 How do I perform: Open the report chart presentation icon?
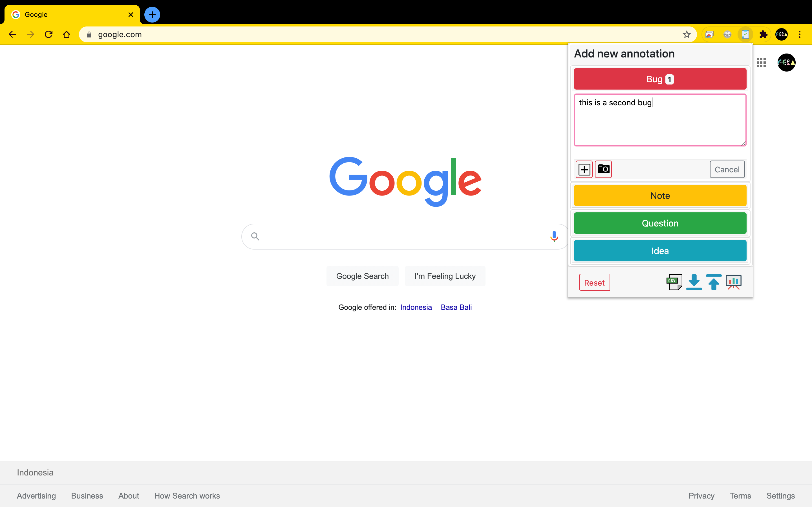pyautogui.click(x=734, y=282)
